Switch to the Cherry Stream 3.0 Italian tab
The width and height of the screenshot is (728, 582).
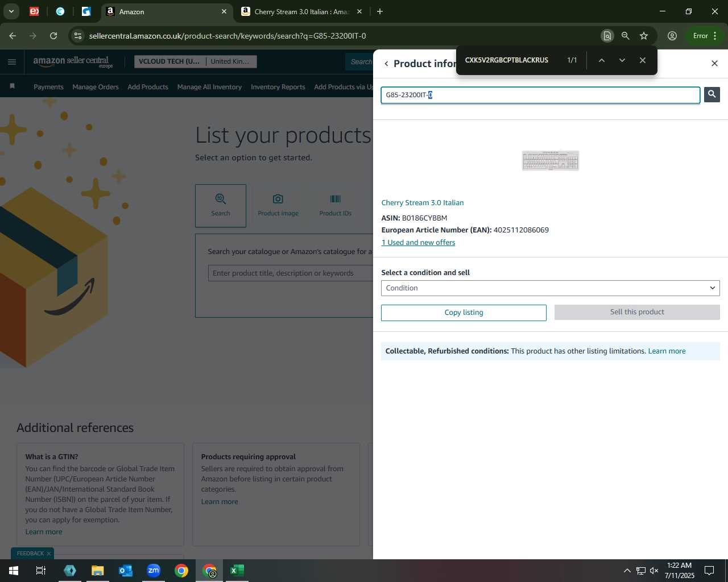coord(301,11)
